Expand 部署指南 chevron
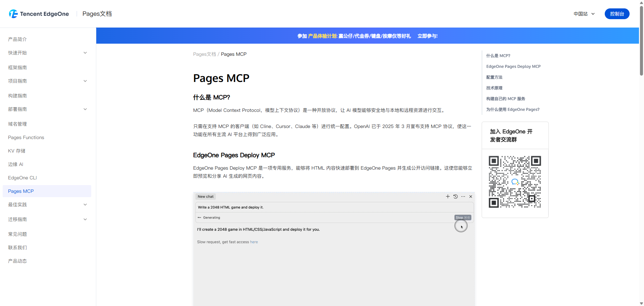 [x=85, y=109]
